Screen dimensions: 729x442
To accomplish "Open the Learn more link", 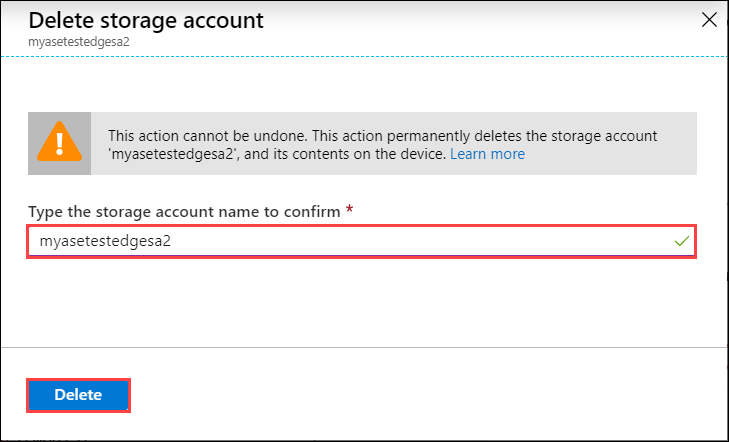I will tap(487, 154).
